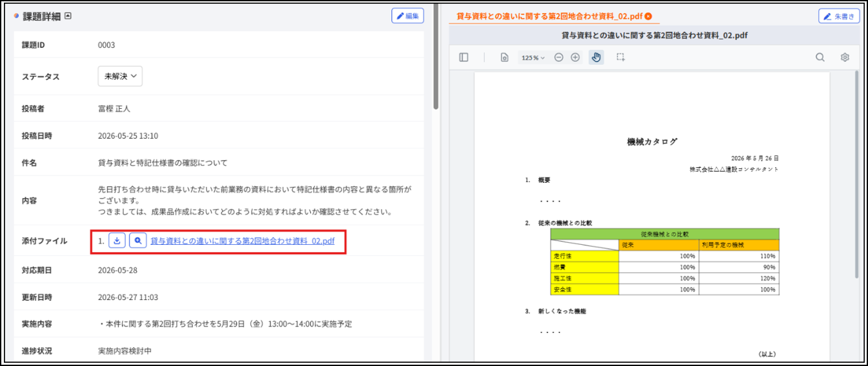Preview attachment with magnifier icon
This screenshot has height=366, width=868.
[137, 240]
